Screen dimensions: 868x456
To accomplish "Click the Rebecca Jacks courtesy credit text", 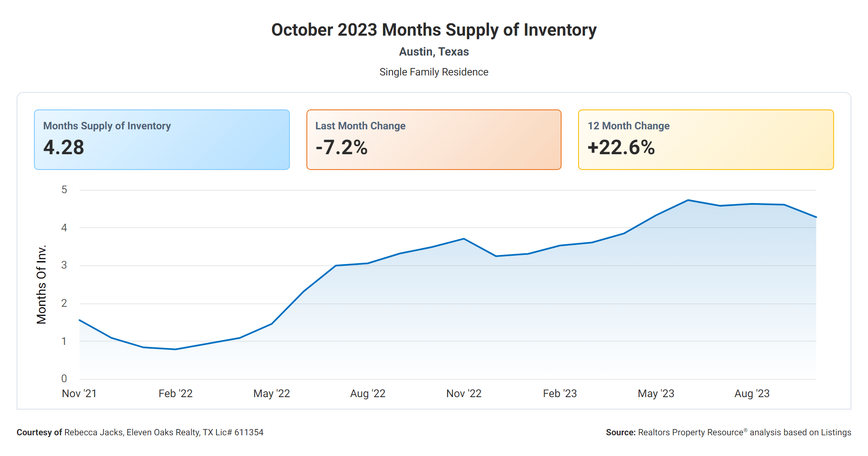I will coord(140,432).
